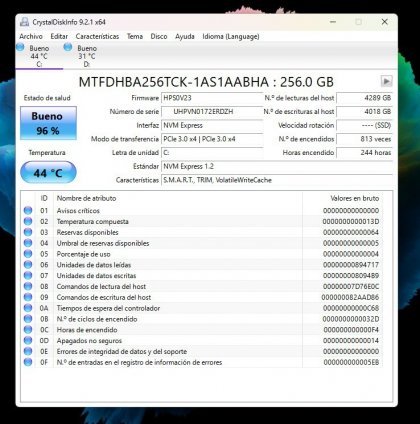The width and height of the screenshot is (420, 424).
Task: Click the Estado de salud label
Action: [x=47, y=98]
